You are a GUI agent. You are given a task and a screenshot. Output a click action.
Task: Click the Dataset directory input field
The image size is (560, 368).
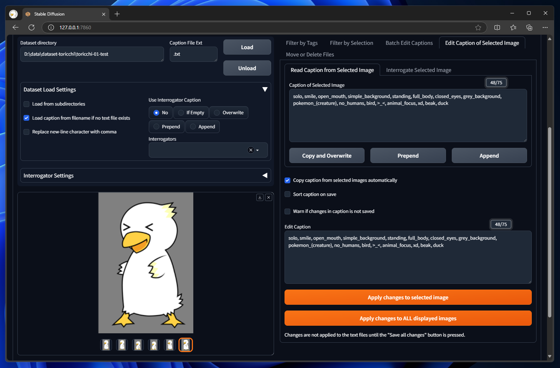click(92, 54)
